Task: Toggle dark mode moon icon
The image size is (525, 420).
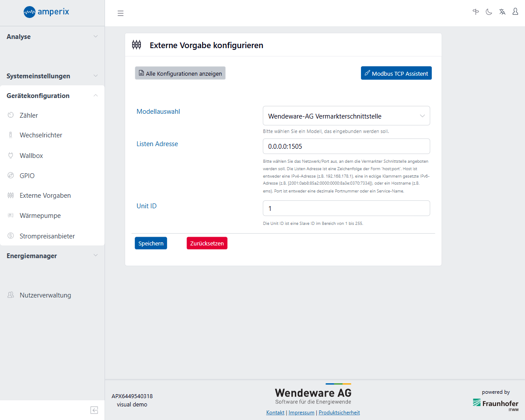Action: (489, 12)
